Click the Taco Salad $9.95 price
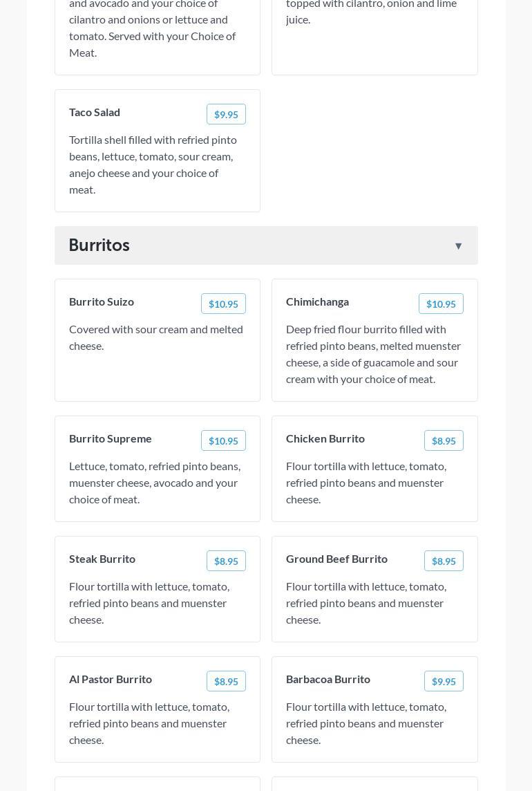This screenshot has height=791, width=532. (226, 115)
